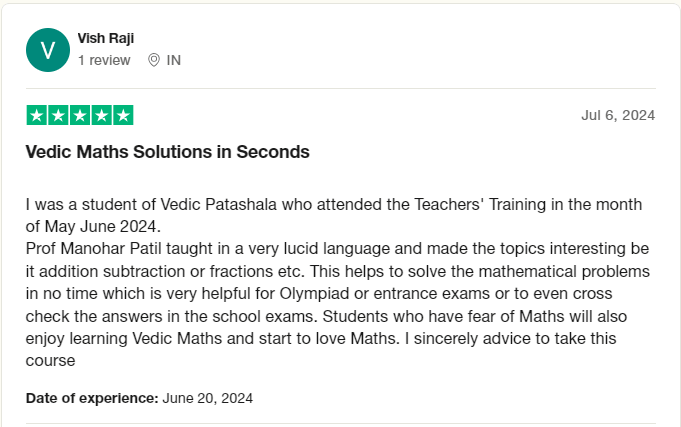Click the fourth green rating star
Screen dimensions: 681x427
[101, 115]
